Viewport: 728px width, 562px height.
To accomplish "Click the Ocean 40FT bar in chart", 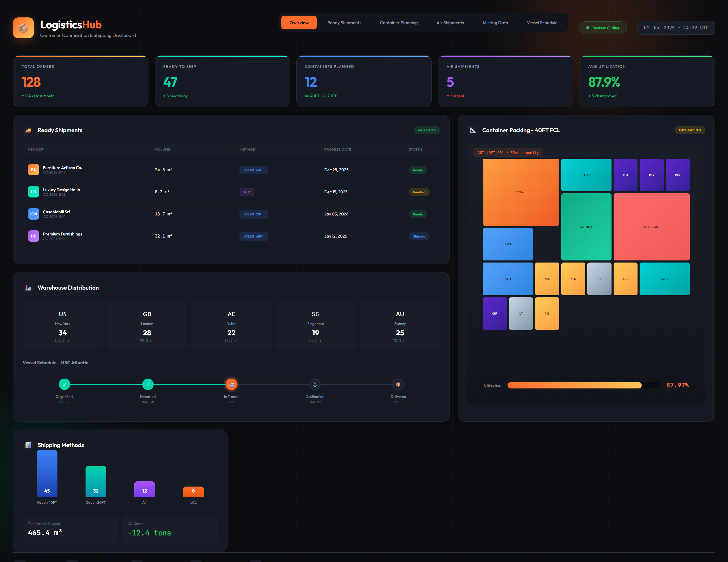I will 47,474.
